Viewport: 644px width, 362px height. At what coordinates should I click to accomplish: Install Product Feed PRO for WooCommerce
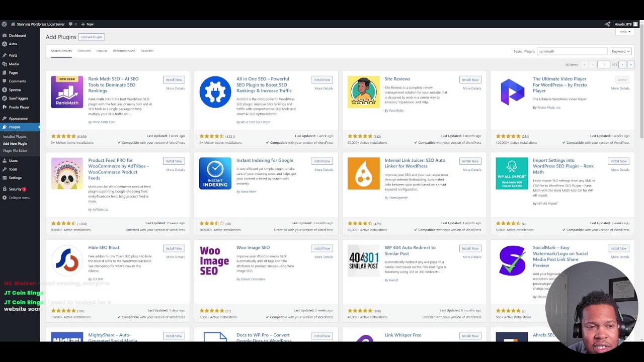pyautogui.click(x=174, y=161)
